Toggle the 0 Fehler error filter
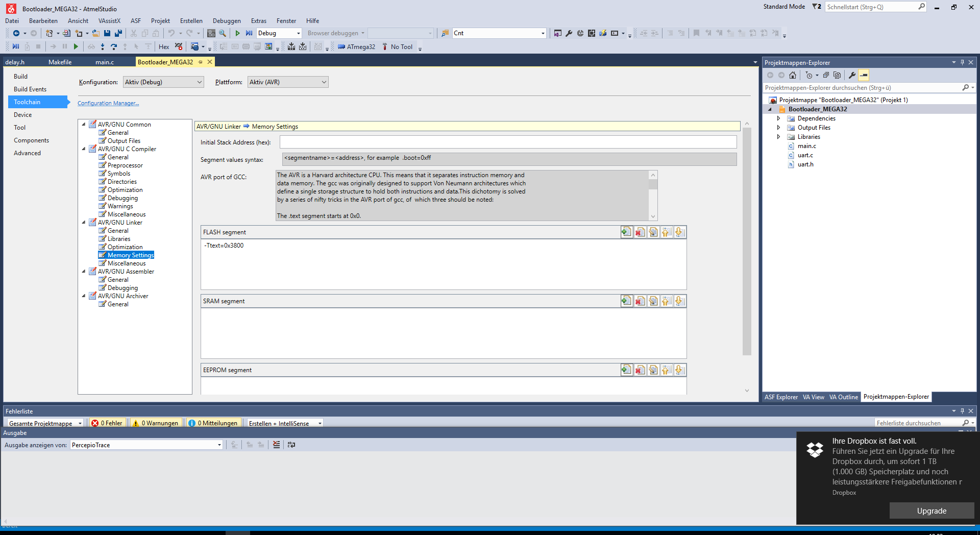The height and width of the screenshot is (535, 980). click(x=107, y=423)
